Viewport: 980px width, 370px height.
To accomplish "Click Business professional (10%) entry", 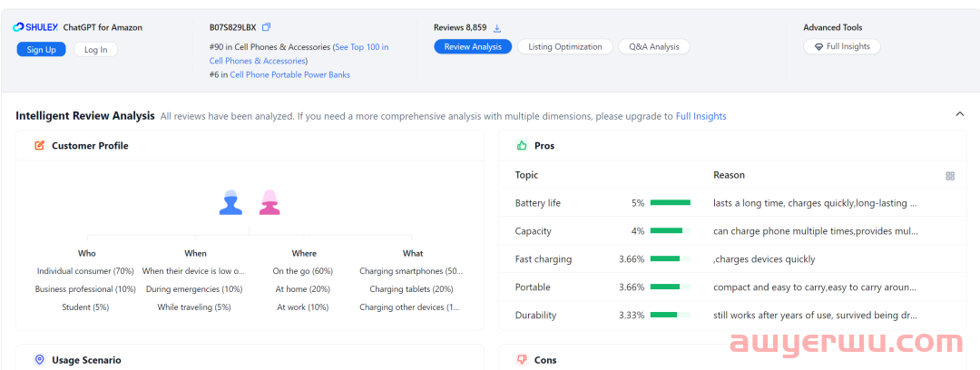I will (x=85, y=289).
